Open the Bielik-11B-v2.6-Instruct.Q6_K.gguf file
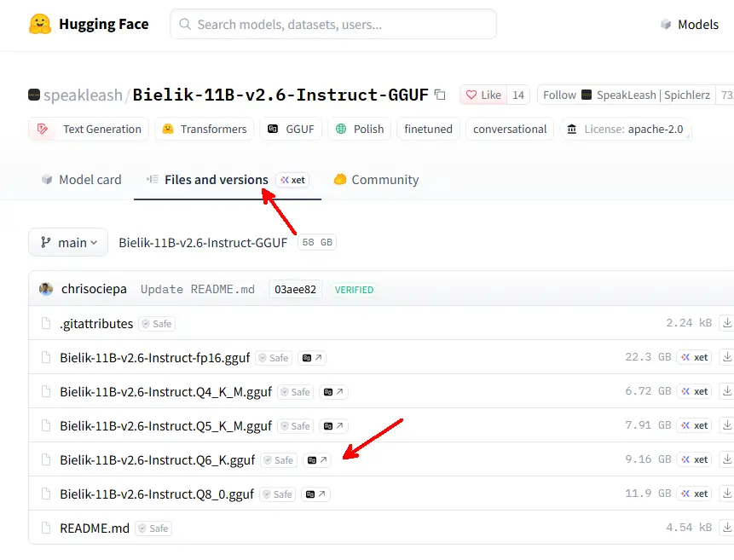This screenshot has width=734, height=560. [x=157, y=460]
